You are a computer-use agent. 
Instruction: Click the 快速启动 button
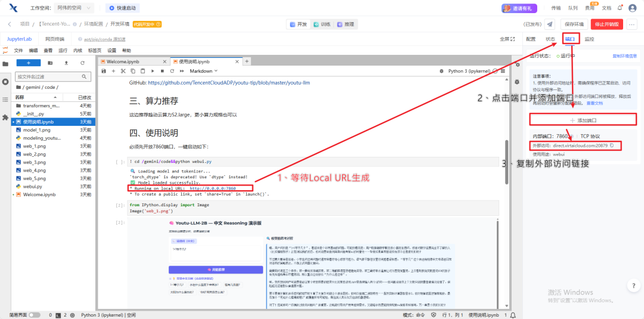123,8
